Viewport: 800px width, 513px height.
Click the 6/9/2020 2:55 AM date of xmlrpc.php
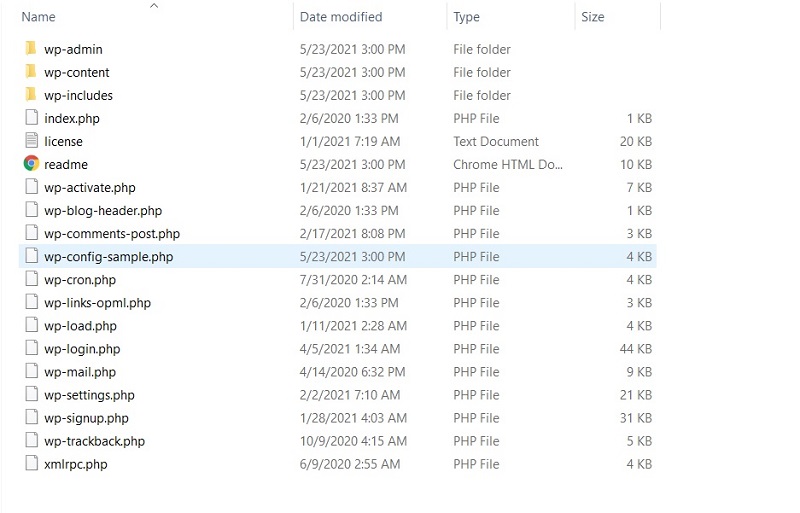(350, 465)
